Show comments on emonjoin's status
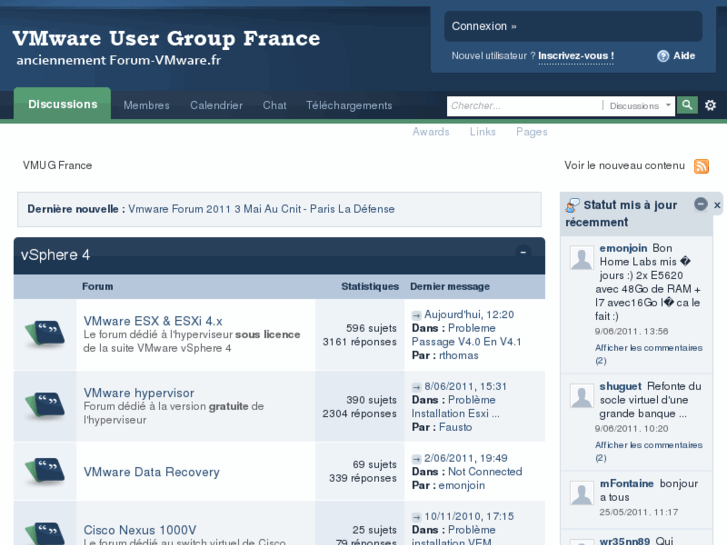727x545 pixels. 649,354
